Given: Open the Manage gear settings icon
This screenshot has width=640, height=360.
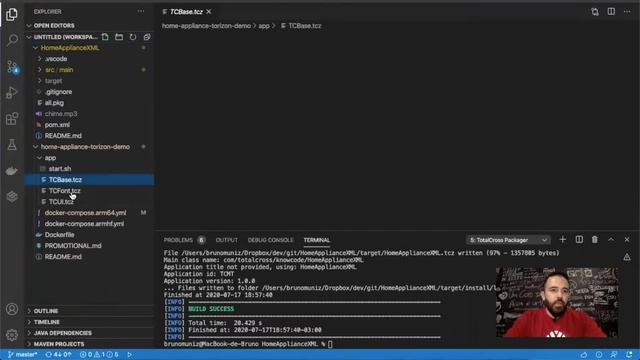Looking at the screenshot, I should (x=12, y=335).
